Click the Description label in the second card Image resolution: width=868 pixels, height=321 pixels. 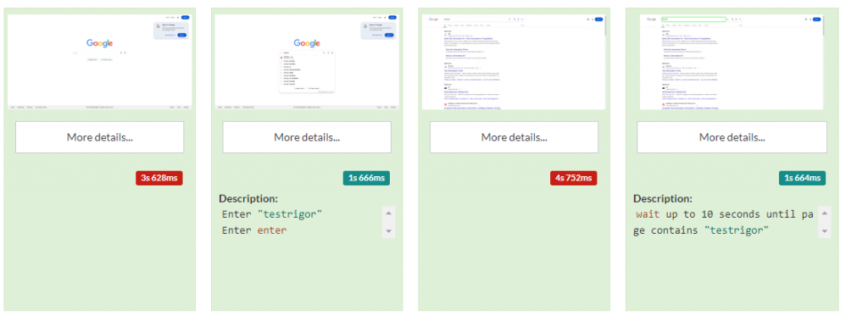coord(248,199)
